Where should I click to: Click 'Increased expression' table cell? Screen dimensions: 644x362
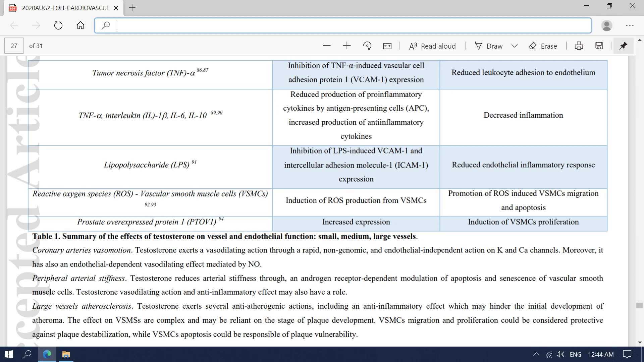356,224
